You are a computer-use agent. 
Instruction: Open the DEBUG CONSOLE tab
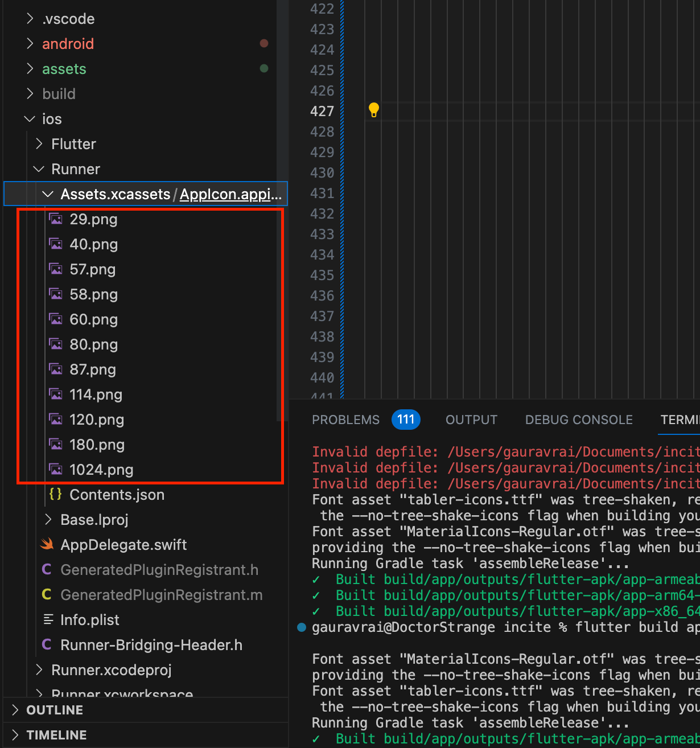click(x=578, y=420)
